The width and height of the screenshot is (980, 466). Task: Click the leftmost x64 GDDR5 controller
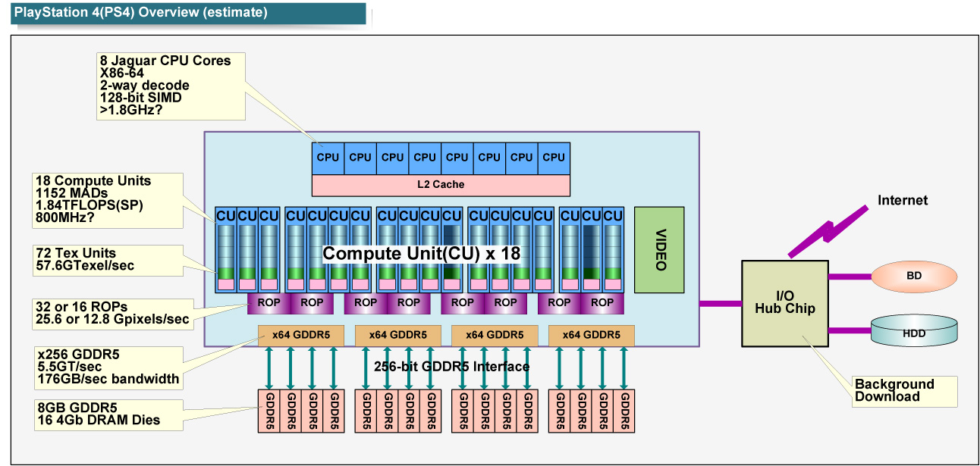pos(301,336)
